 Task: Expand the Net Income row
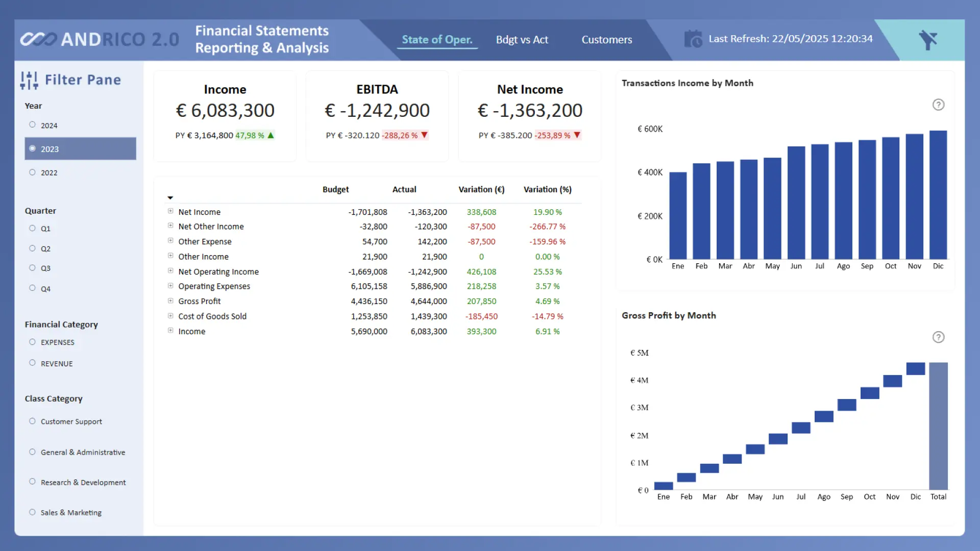[x=170, y=211]
